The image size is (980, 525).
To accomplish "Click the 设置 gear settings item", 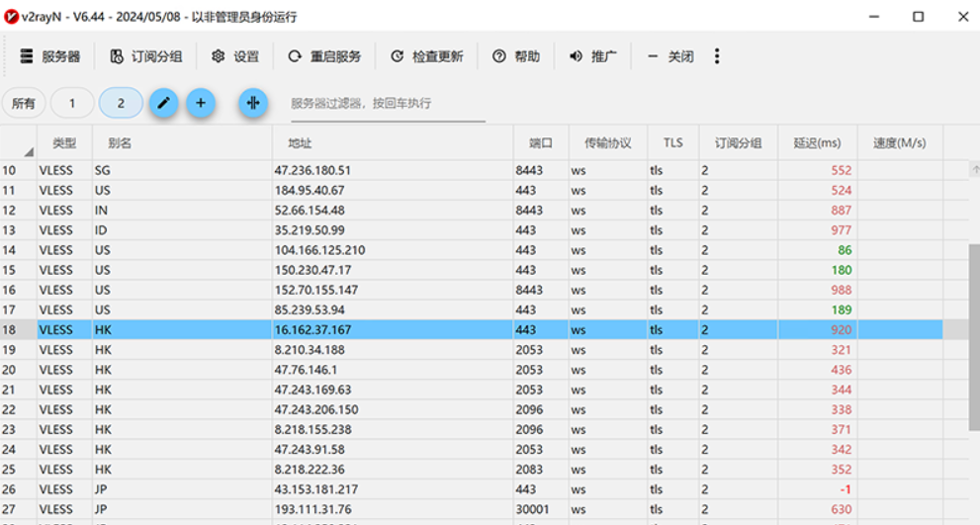I will pyautogui.click(x=235, y=56).
